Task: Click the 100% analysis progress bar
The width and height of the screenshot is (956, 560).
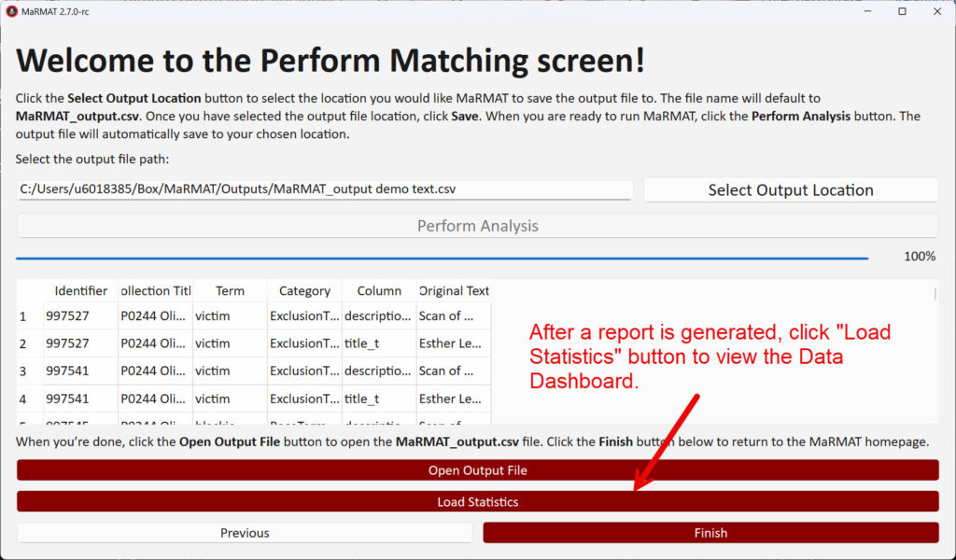Action: (x=442, y=259)
